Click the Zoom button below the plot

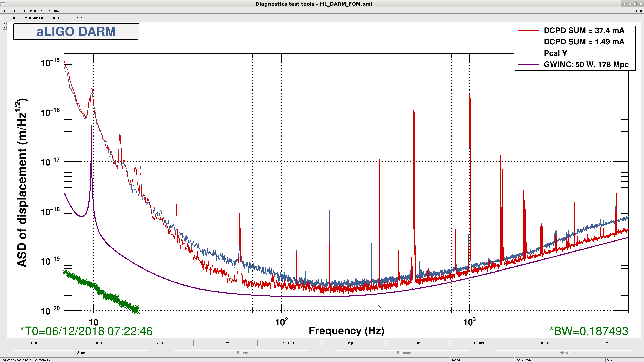[98, 343]
